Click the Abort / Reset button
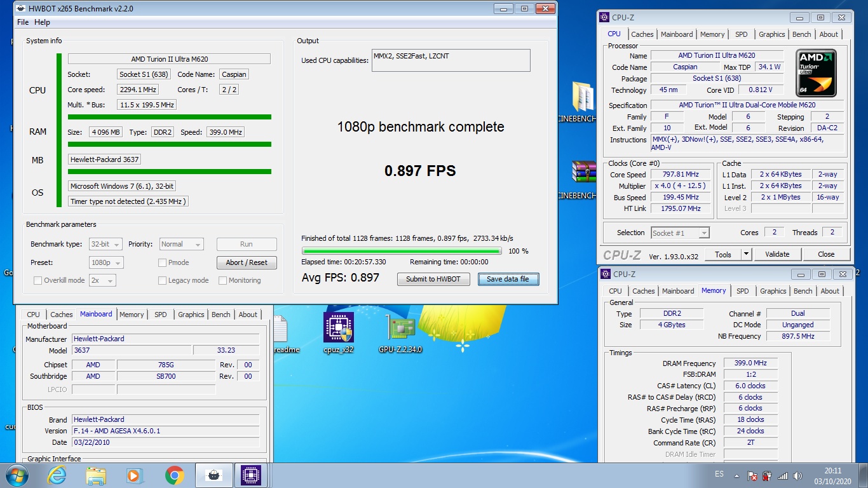The height and width of the screenshot is (488, 868). pos(247,262)
